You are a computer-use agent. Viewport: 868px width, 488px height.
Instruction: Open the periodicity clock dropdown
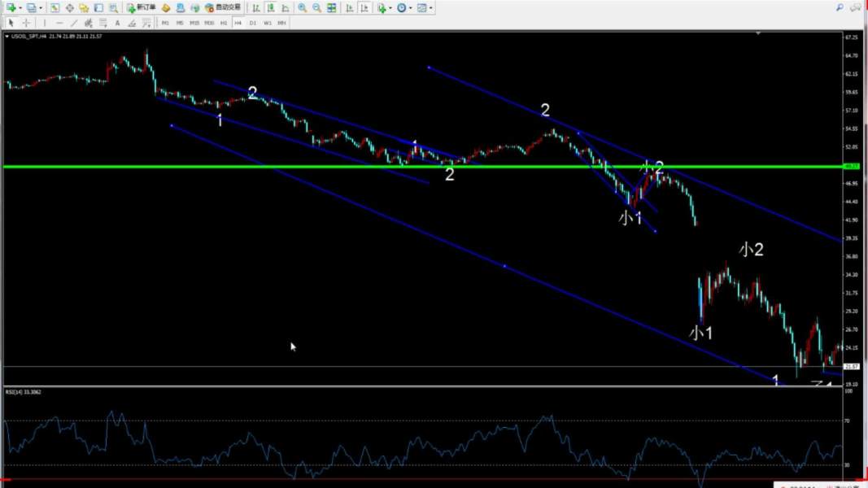click(411, 7)
